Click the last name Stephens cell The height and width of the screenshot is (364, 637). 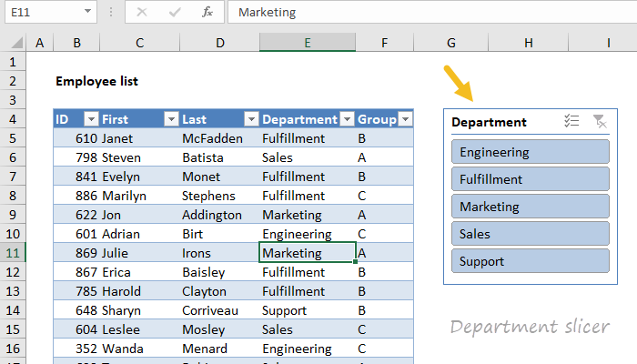pos(220,196)
